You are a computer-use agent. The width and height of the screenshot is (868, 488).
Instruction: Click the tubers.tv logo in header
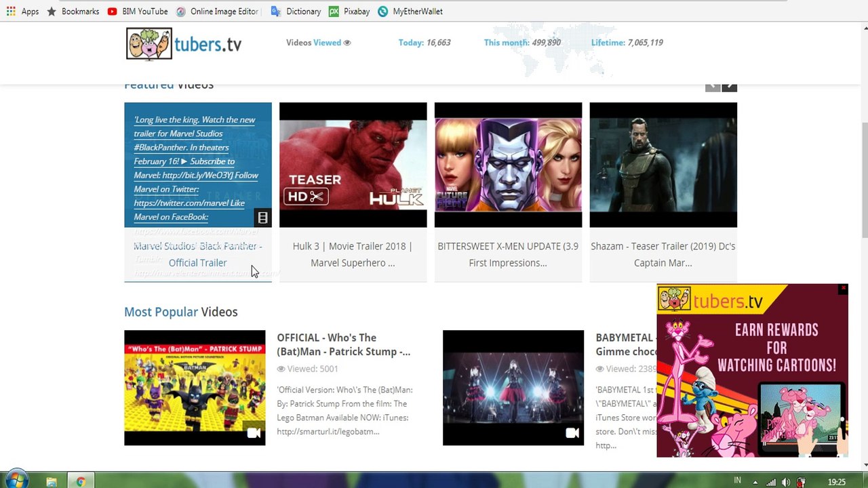(x=184, y=44)
